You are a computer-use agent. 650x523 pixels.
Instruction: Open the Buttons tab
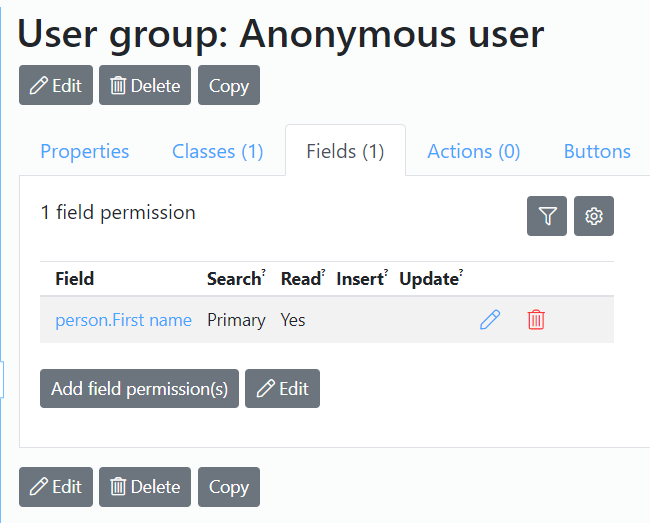[597, 151]
